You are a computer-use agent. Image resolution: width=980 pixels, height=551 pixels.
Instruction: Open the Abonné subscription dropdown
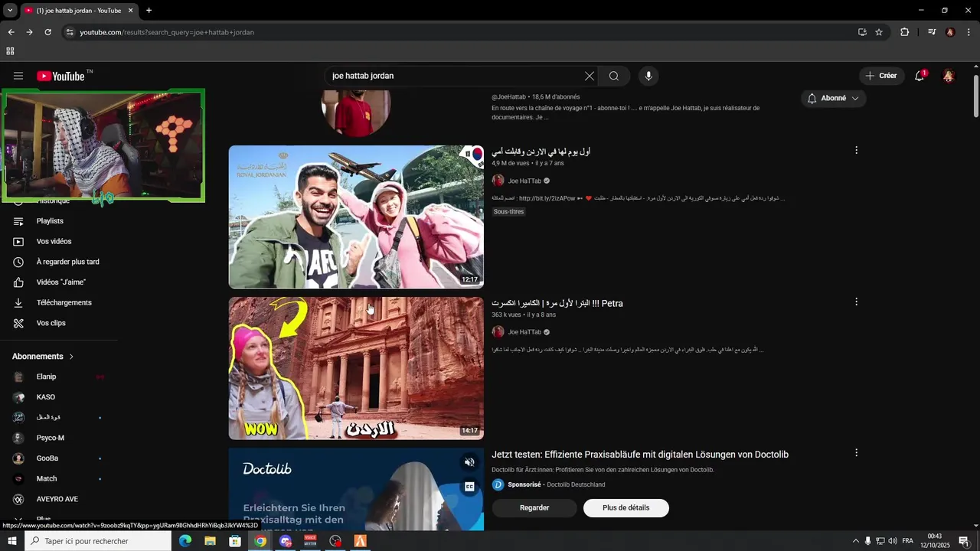tap(834, 98)
